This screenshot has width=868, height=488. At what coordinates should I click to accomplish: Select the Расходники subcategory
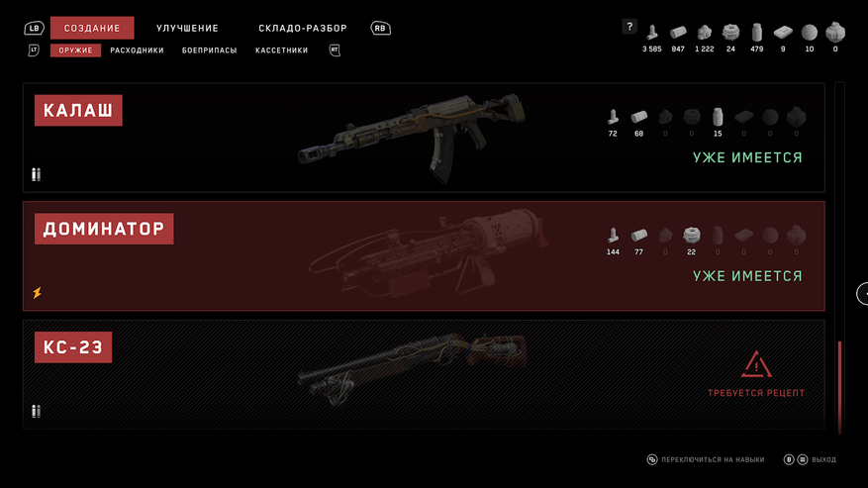click(x=137, y=50)
